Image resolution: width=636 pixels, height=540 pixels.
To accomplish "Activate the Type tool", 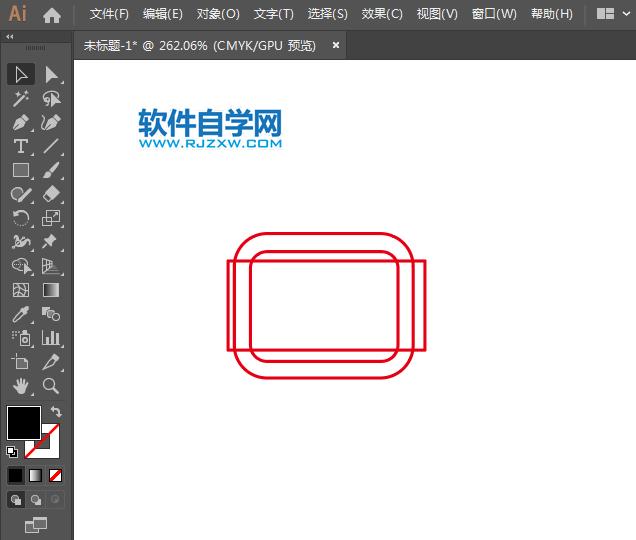I will coord(21,146).
